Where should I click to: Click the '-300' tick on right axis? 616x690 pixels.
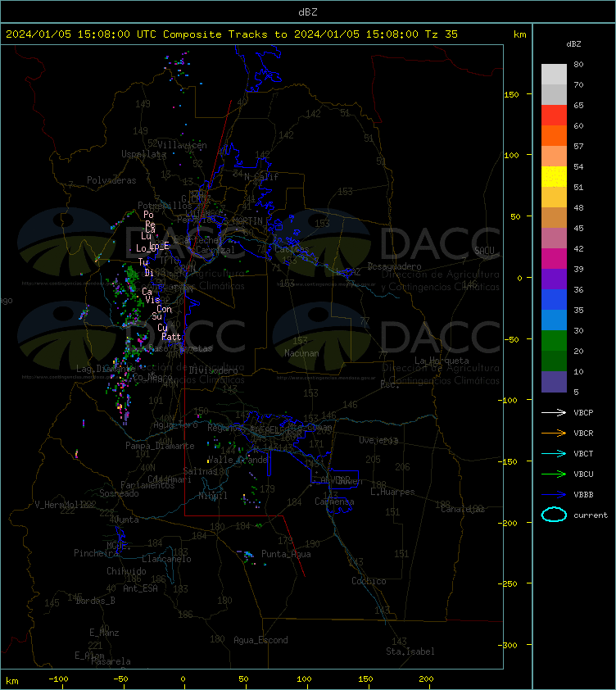pos(508,645)
